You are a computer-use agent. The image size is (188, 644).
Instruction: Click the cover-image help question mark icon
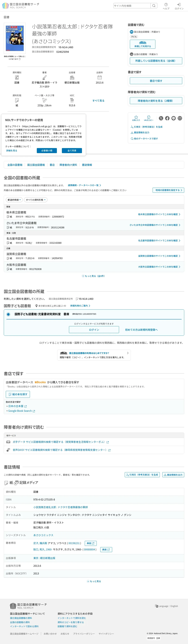pos(19,59)
